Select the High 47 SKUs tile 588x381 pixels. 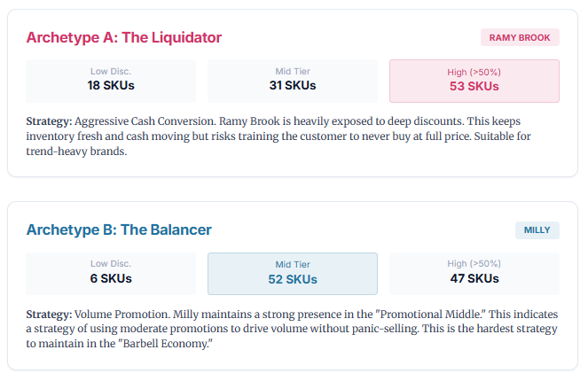(474, 274)
